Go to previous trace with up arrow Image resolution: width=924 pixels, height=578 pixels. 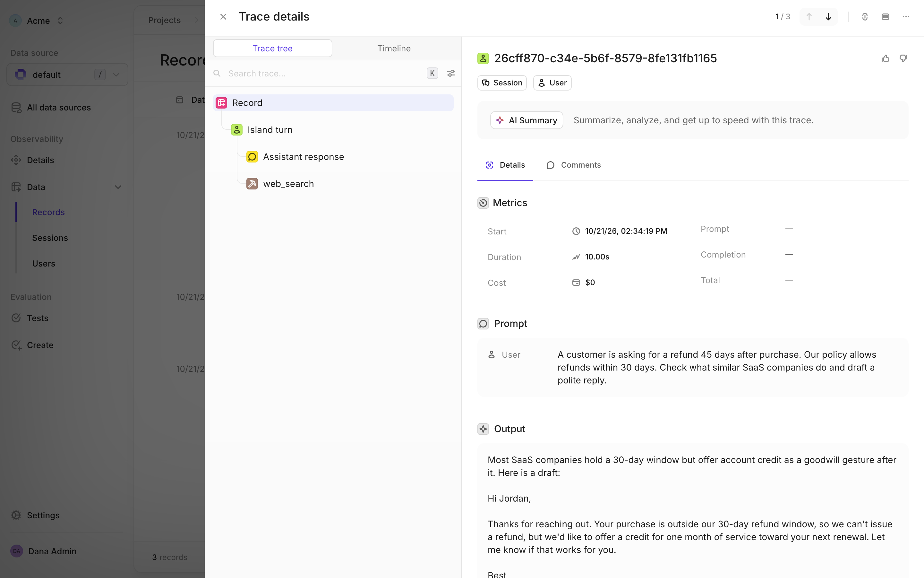(809, 17)
